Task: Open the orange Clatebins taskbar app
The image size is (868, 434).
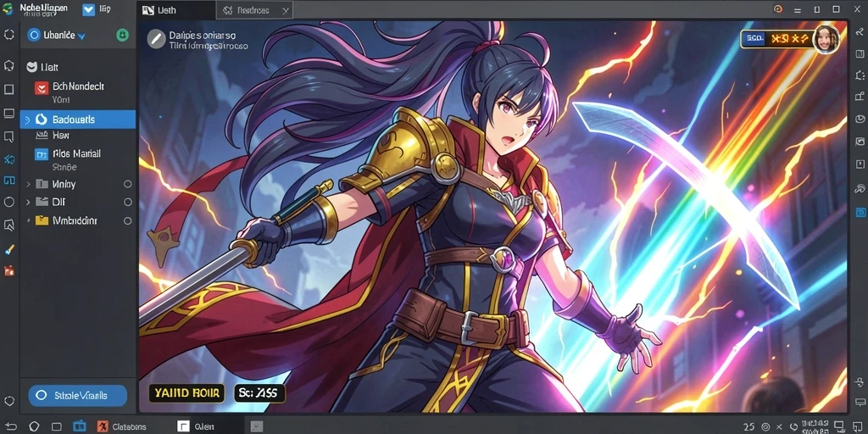Action: click(121, 426)
